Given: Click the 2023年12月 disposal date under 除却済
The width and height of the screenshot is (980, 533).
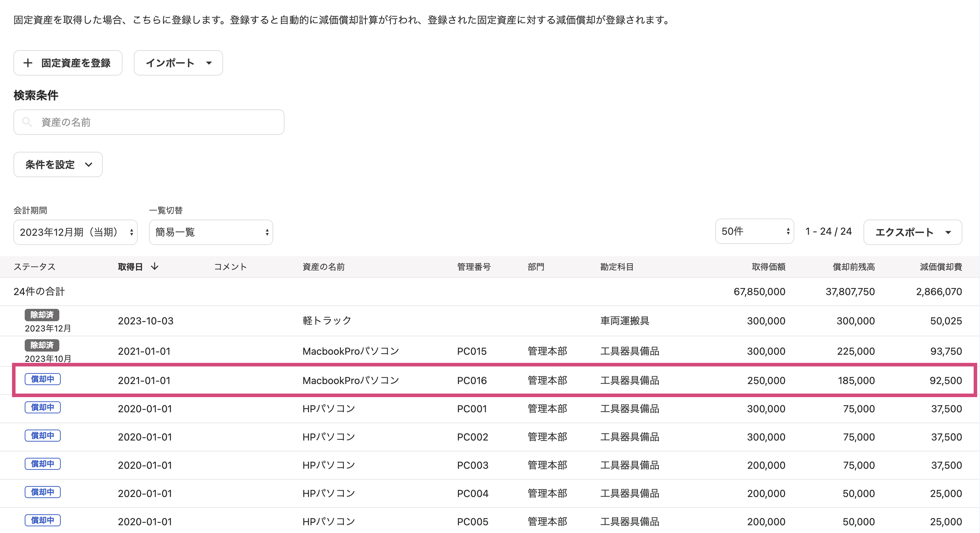Looking at the screenshot, I should pos(48,328).
